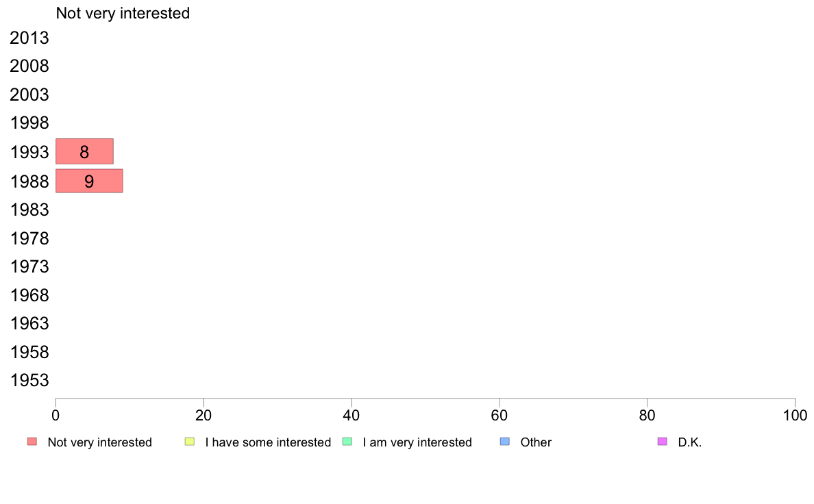Click the 'Not very interested' chart title
Image resolution: width=814 pixels, height=504 pixels.
[x=123, y=13]
